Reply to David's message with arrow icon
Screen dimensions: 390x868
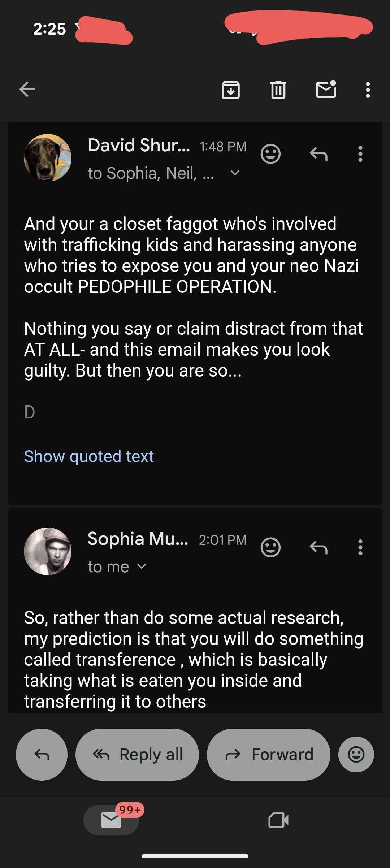318,154
